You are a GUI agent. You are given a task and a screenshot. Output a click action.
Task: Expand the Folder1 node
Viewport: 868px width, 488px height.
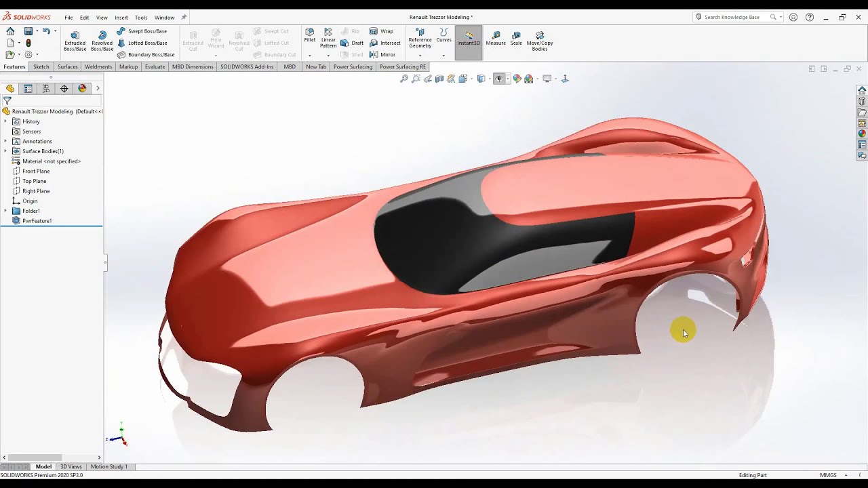(5, 211)
